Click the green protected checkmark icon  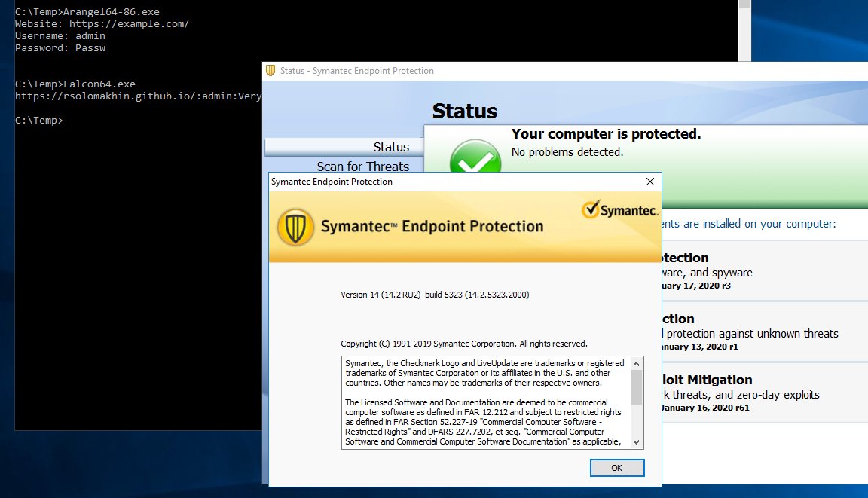475,157
